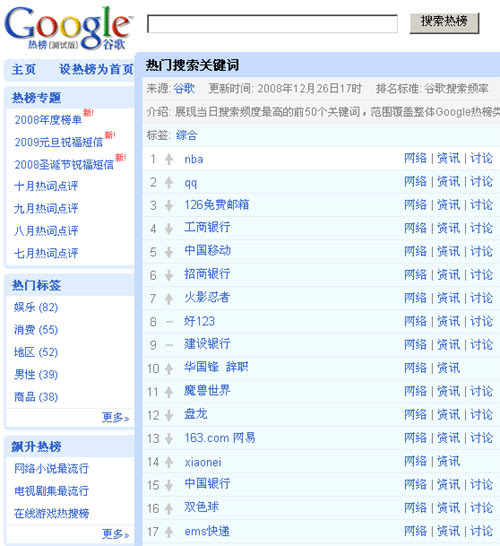Click the new badge beside 2008年度榜单
500x546 pixels.
pos(88,112)
